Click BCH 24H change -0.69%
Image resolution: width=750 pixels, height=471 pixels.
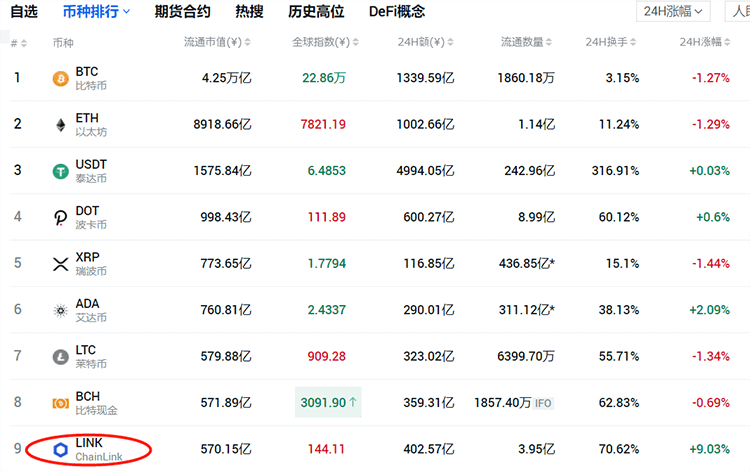pos(711,403)
